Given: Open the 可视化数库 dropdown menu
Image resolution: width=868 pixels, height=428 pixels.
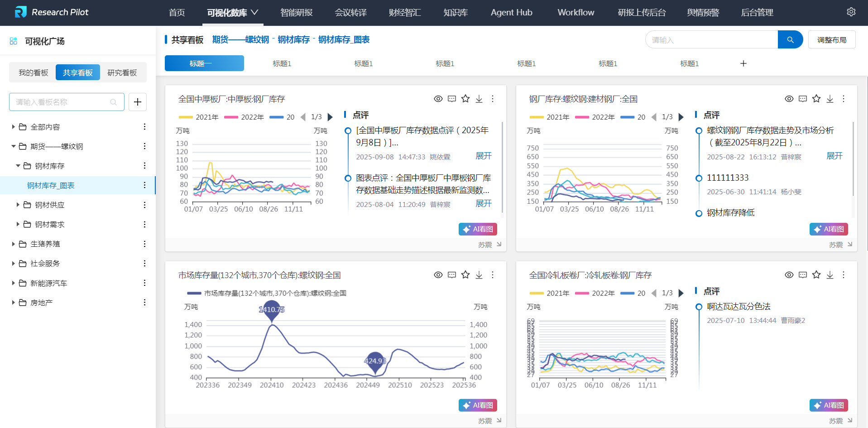Looking at the screenshot, I should 232,13.
